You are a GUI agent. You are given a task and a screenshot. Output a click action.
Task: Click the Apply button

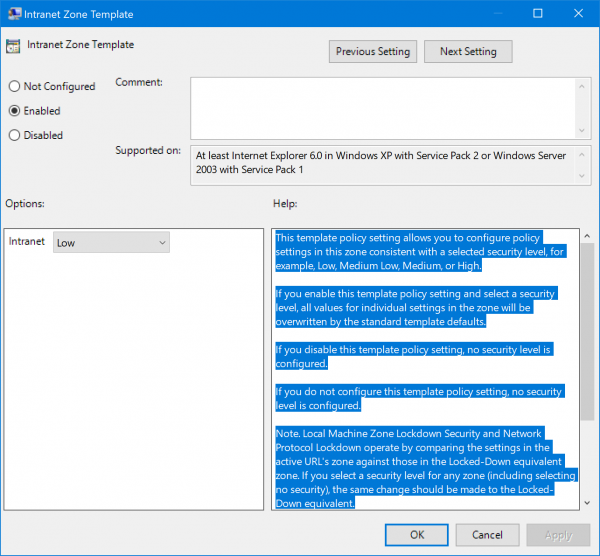558,535
